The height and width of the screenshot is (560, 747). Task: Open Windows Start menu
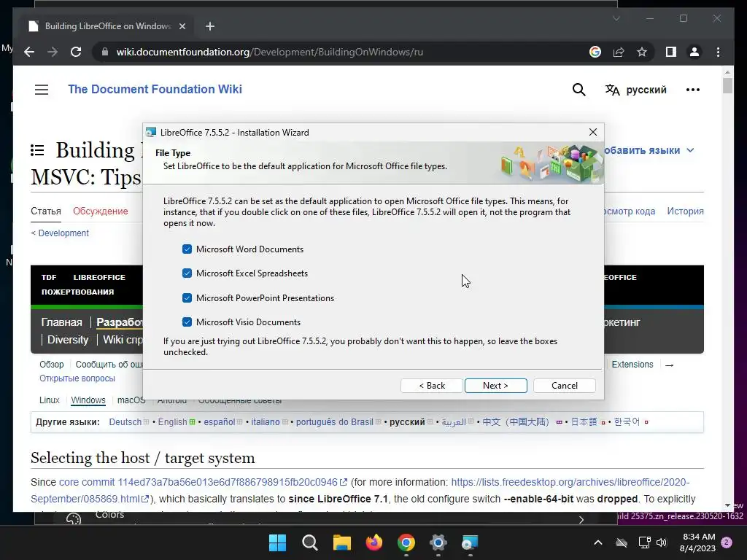(278, 542)
